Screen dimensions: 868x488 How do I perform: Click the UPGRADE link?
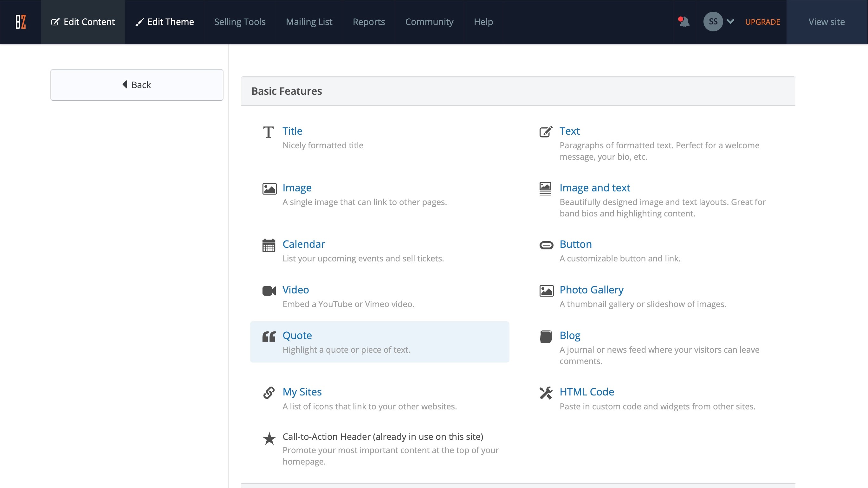762,22
